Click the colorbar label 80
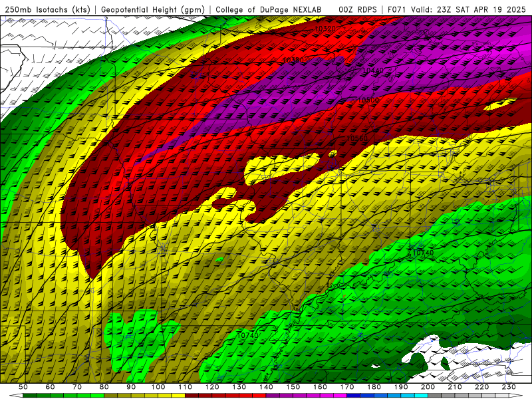This screenshot has width=532, height=399. tap(104, 387)
